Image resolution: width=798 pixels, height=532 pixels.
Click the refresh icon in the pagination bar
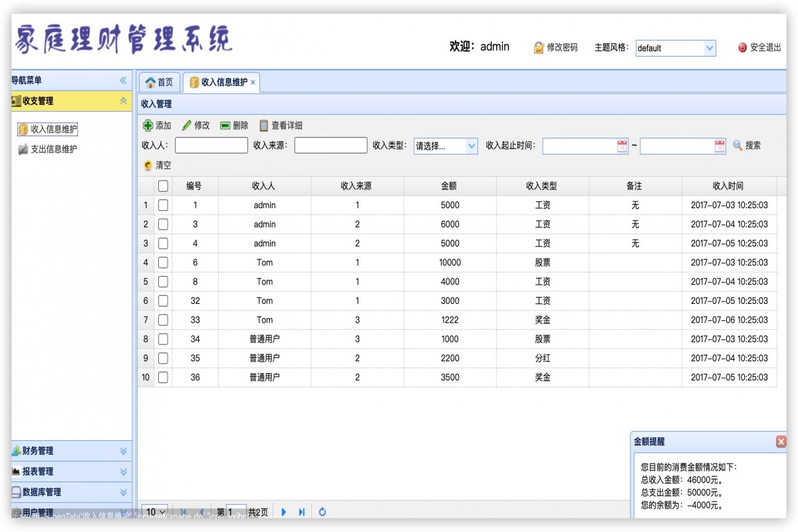(322, 511)
